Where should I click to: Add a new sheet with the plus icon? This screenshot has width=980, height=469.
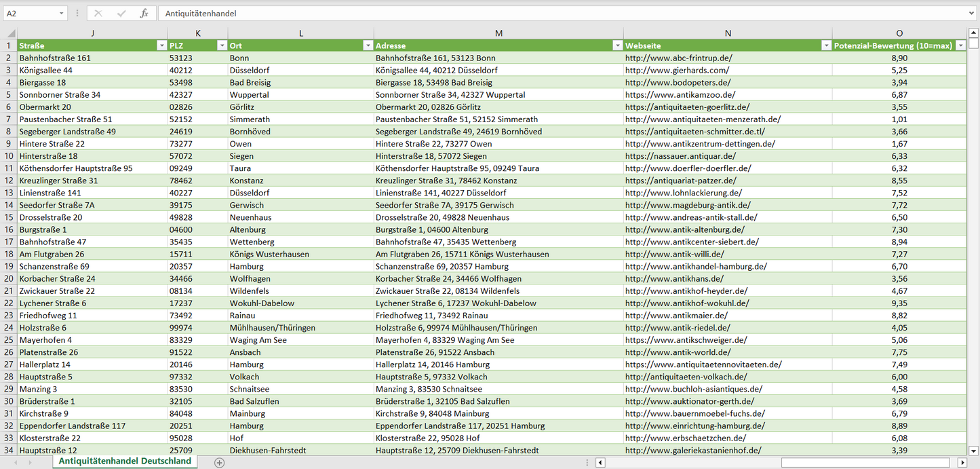click(x=219, y=462)
